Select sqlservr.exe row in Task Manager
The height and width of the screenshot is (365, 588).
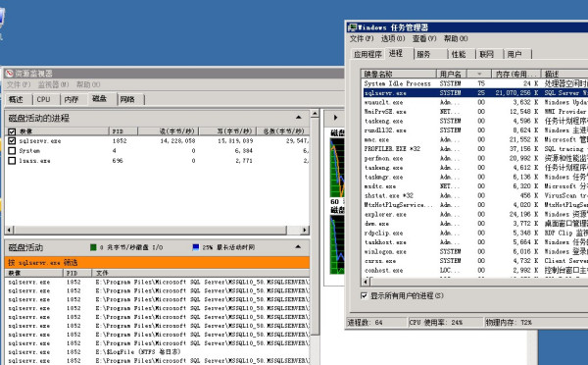(474, 93)
